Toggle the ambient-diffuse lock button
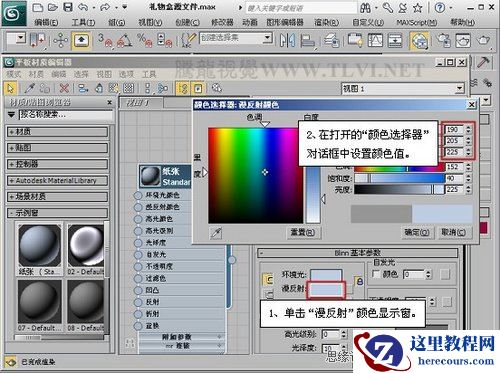500x373 pixels. (x=359, y=281)
